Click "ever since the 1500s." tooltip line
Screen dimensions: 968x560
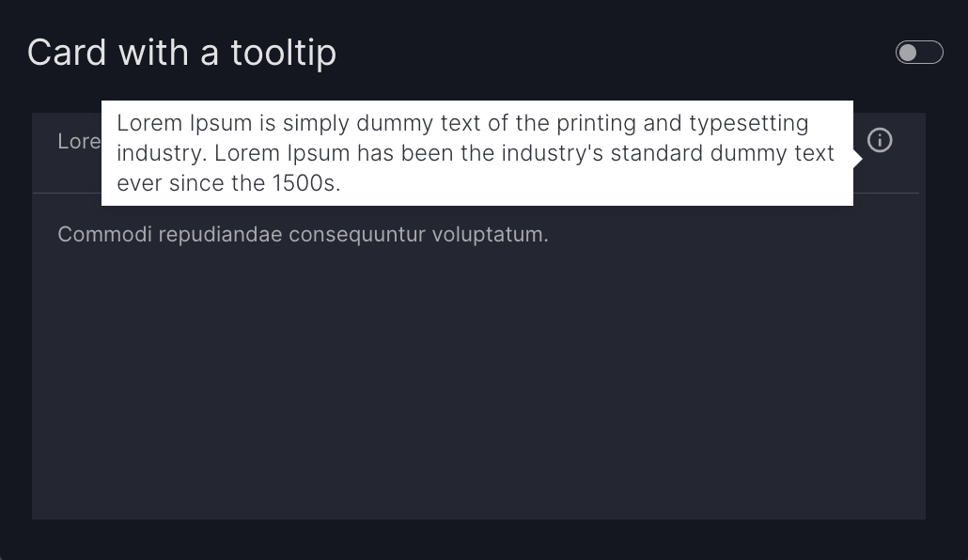point(228,182)
